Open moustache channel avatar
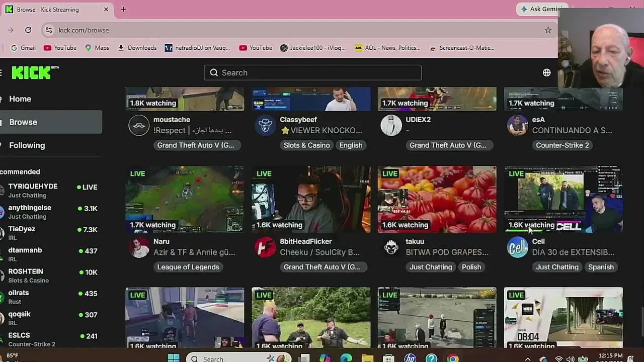The height and width of the screenshot is (362, 644). click(x=139, y=125)
